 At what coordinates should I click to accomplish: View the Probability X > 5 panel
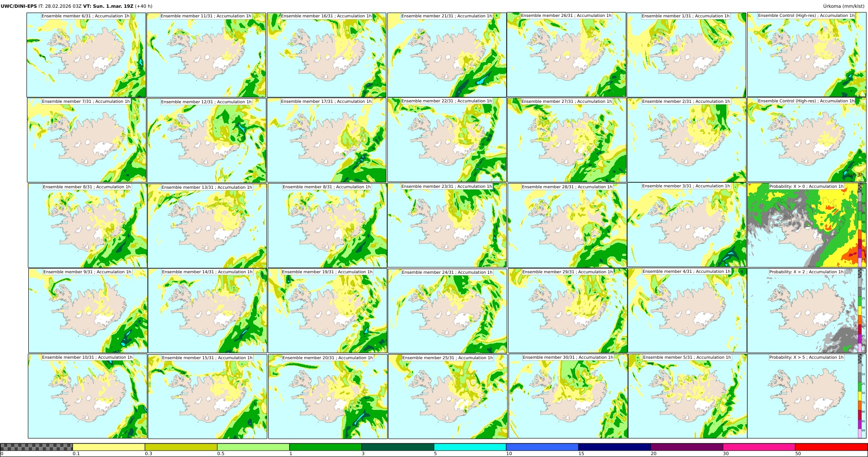[x=807, y=396]
